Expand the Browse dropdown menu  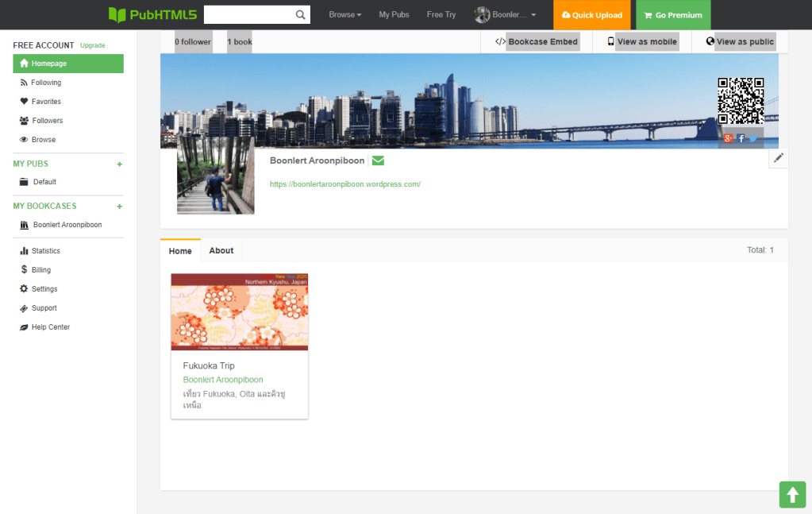[x=344, y=14]
